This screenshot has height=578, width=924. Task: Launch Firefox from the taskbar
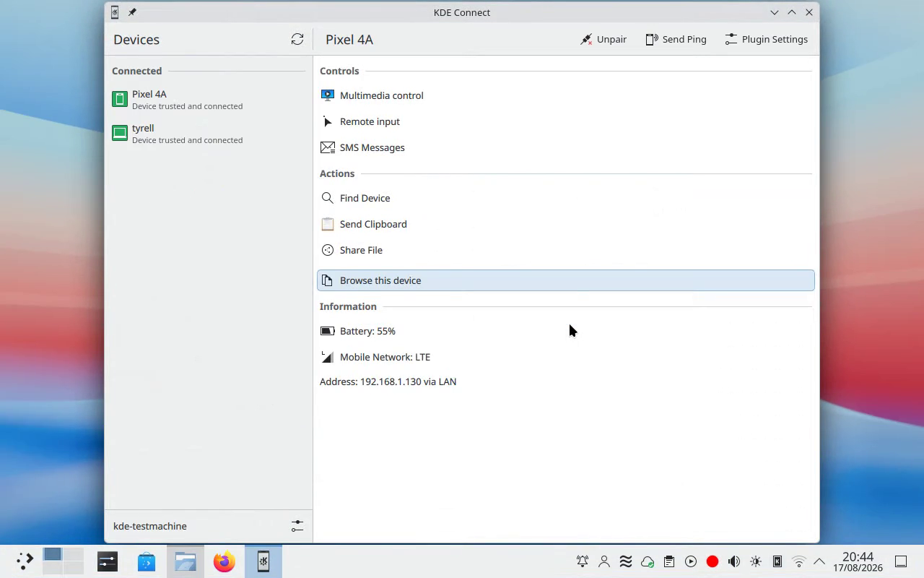pyautogui.click(x=225, y=561)
